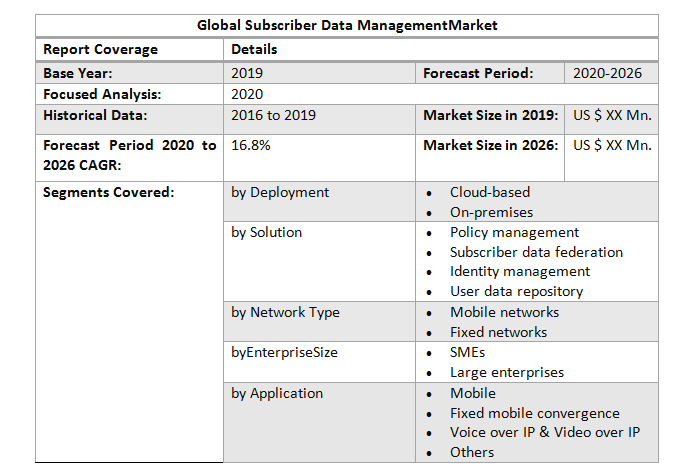The width and height of the screenshot is (679, 476).
Task: Click the 16.8% CAGR value
Action: coord(251,145)
